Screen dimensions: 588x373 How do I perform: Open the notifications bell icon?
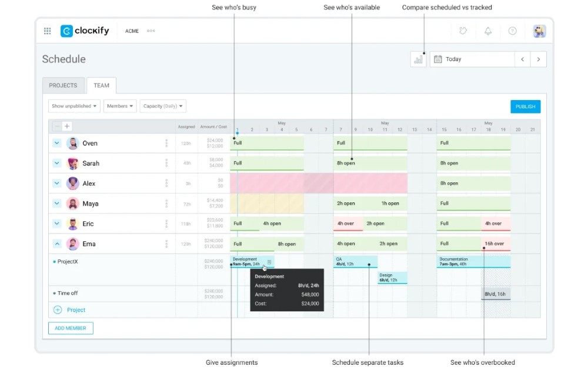[487, 31]
